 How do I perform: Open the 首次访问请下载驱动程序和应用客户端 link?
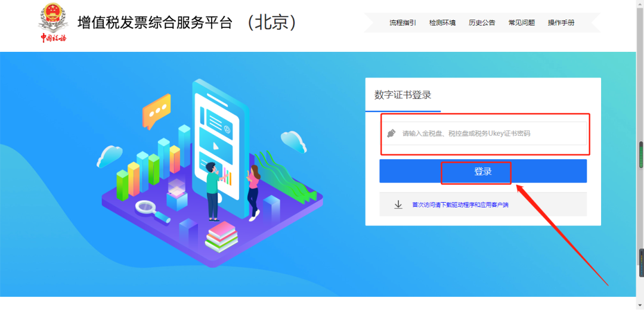(x=460, y=204)
